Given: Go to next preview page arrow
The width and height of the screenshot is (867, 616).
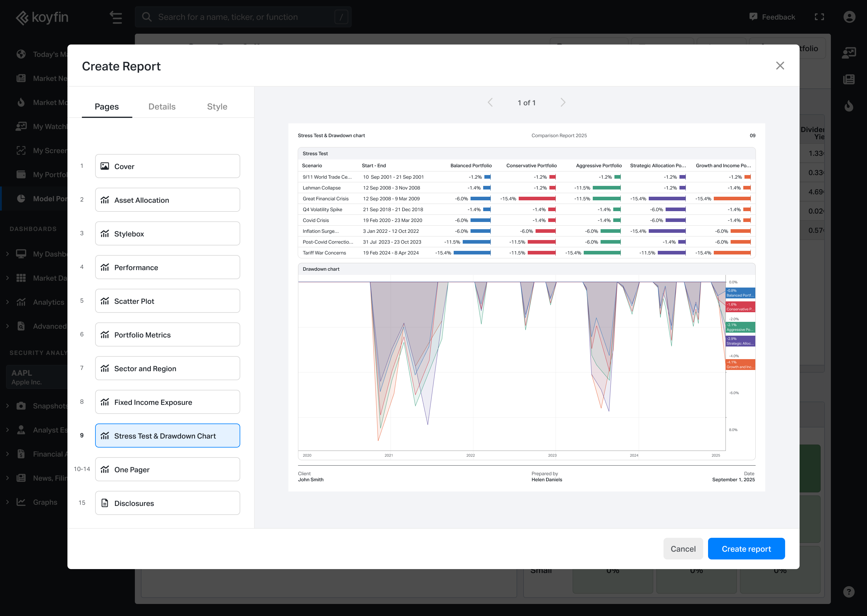Looking at the screenshot, I should 563,102.
